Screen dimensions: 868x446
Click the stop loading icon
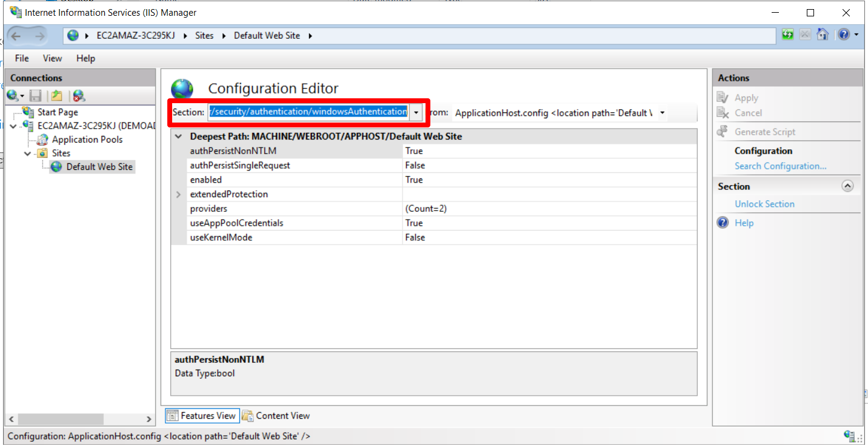[804, 35]
